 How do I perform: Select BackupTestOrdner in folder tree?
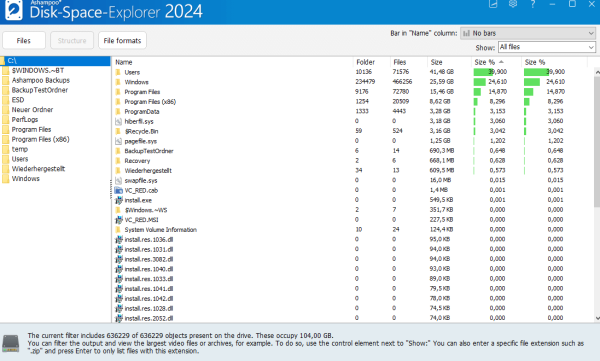[40, 90]
